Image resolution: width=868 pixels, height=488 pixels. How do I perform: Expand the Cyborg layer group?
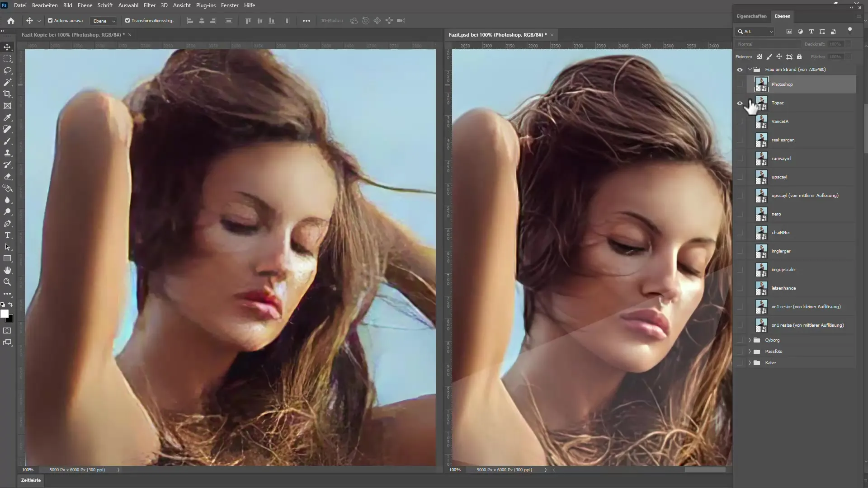tap(750, 340)
